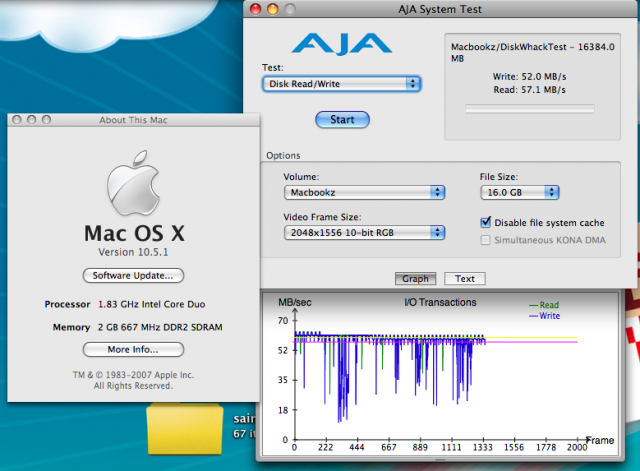Toggle the Simultaneous KONA DMA checkbox

pos(485,240)
